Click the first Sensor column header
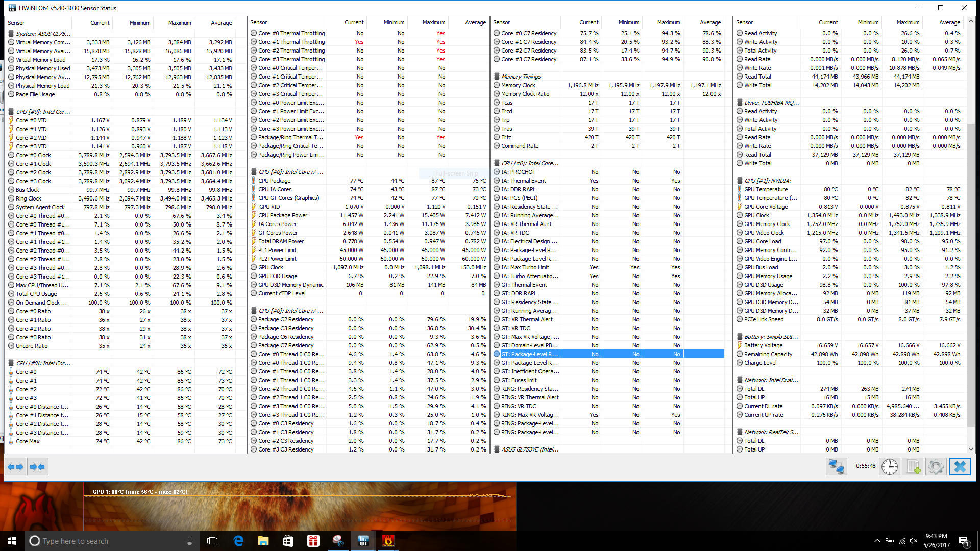 coord(16,23)
